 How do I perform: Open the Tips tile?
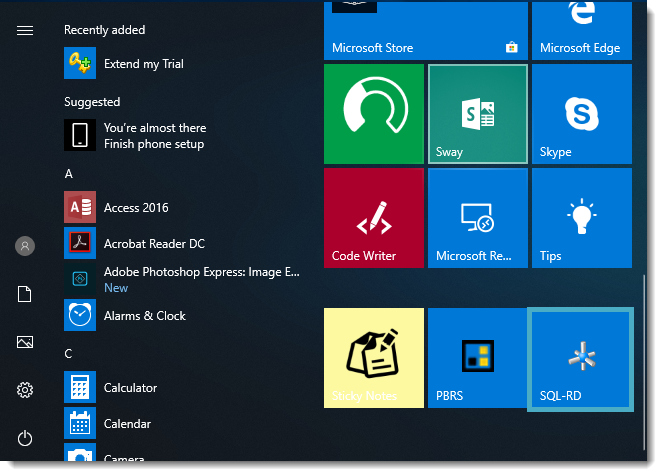coord(582,218)
